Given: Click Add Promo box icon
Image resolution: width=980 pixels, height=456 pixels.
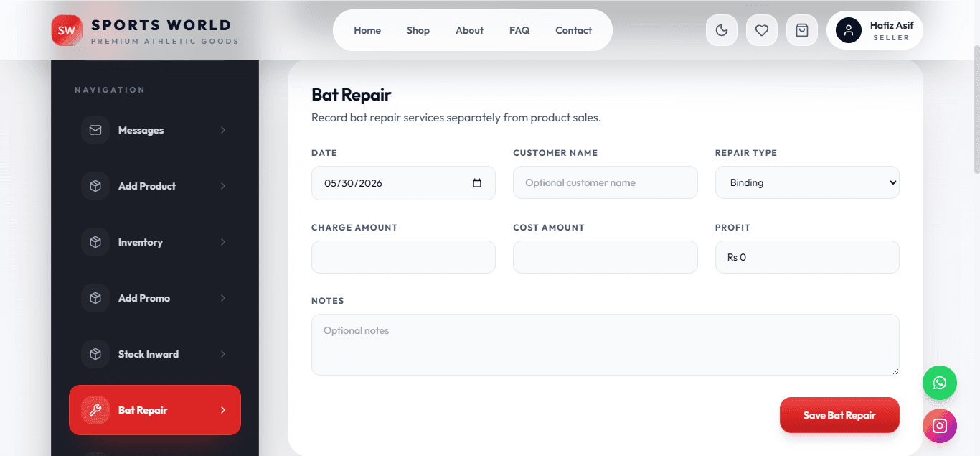Looking at the screenshot, I should pos(95,298).
